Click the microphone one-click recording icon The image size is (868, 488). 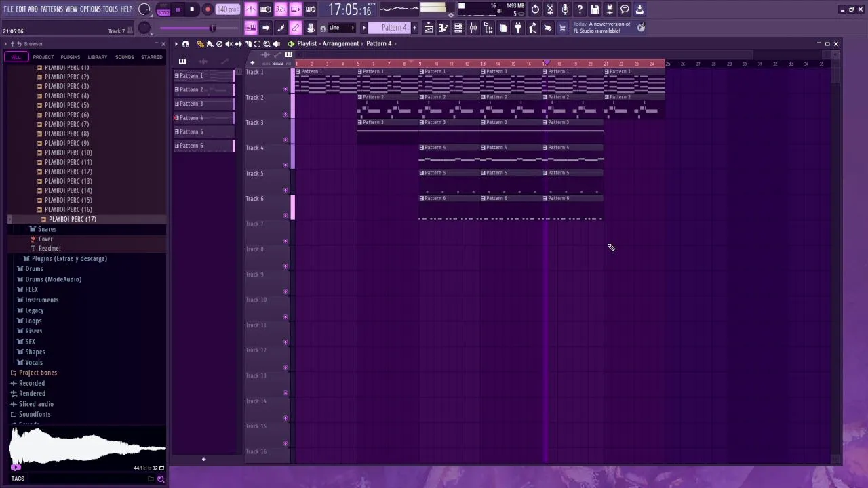565,9
